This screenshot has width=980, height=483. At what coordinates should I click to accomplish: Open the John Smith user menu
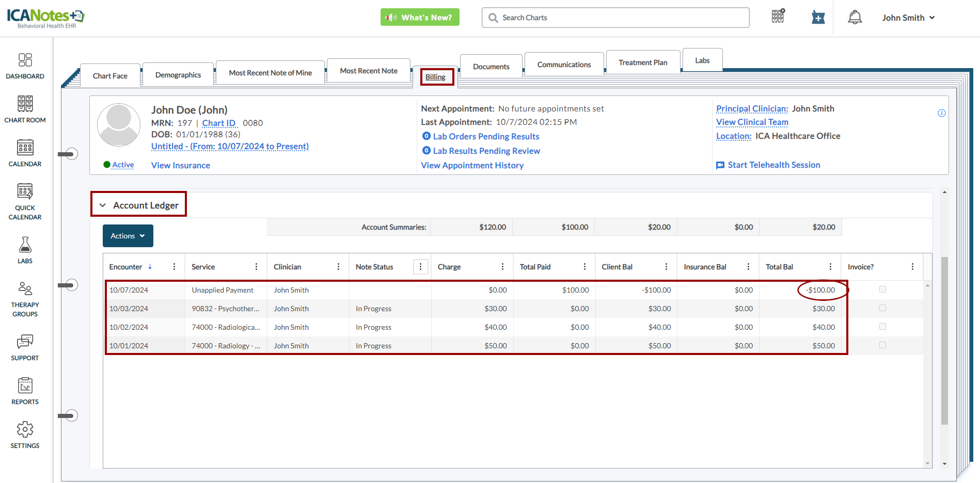coord(908,18)
